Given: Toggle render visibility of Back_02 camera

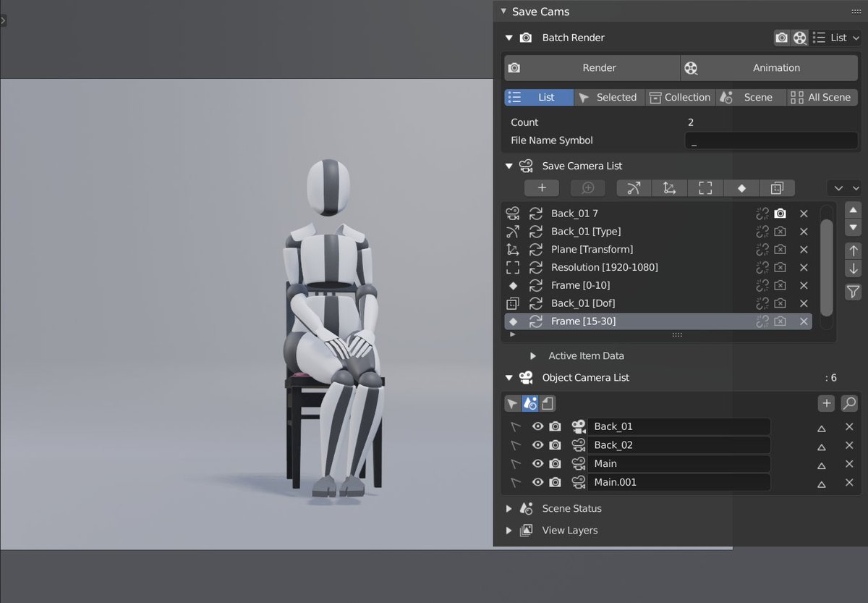Looking at the screenshot, I should 555,445.
